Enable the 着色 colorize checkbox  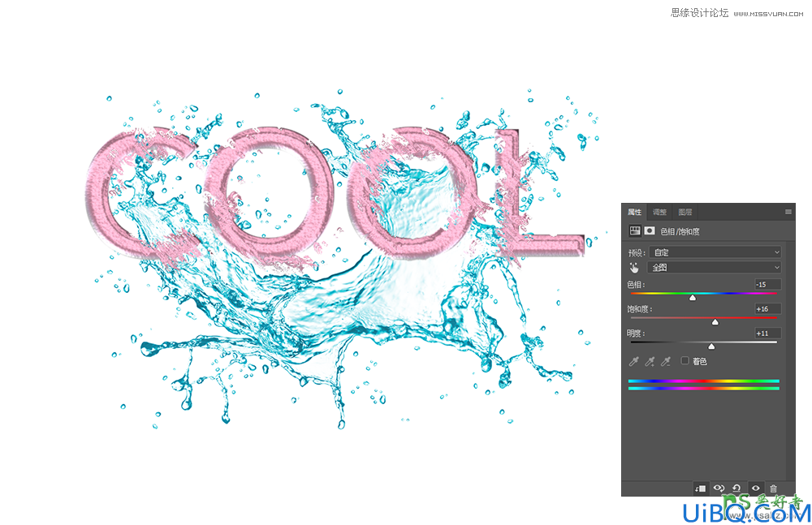[685, 361]
